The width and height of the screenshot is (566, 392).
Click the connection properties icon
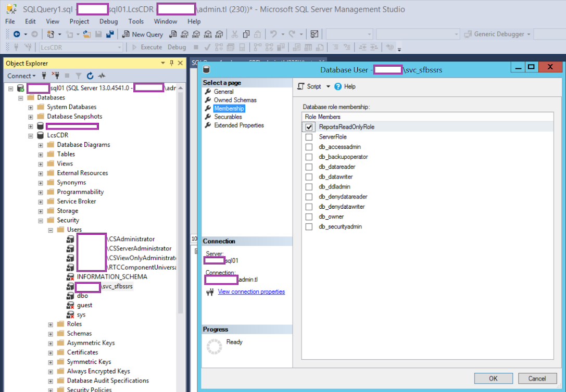210,292
